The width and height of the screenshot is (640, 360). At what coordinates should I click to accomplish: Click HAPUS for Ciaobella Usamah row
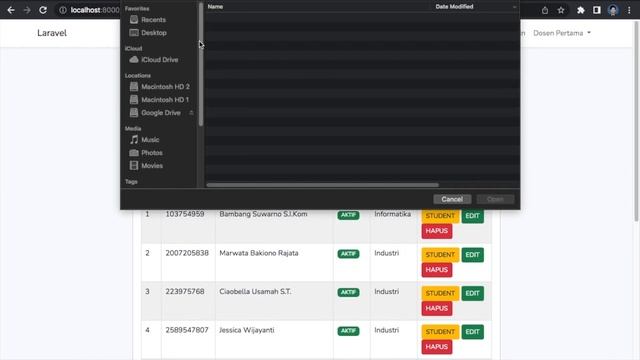click(x=436, y=308)
